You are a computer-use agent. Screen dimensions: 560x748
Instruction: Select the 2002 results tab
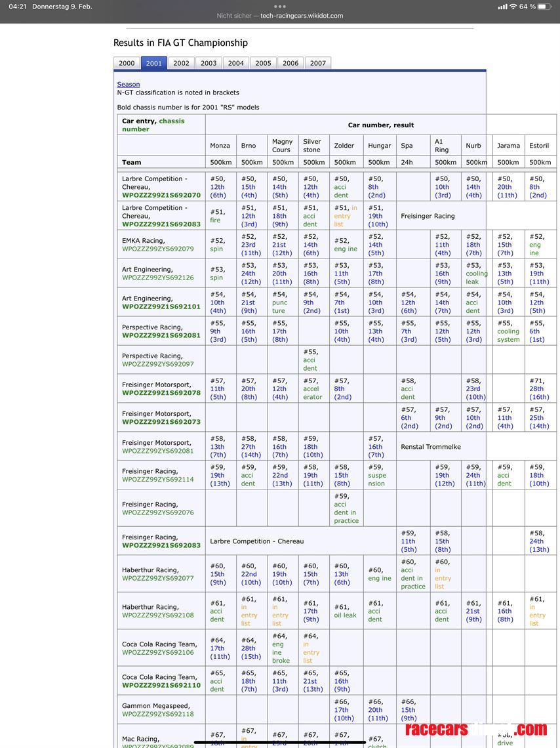tap(181, 64)
